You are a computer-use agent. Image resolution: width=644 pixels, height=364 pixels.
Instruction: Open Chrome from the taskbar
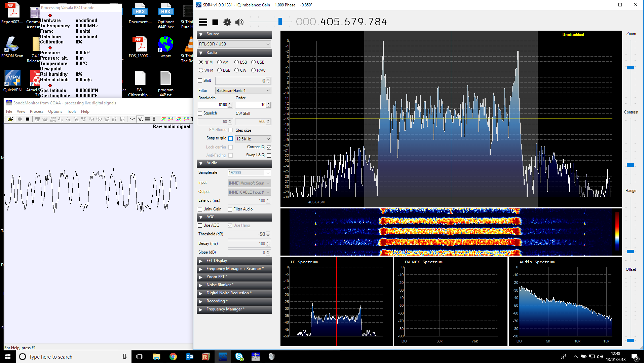[x=173, y=357]
